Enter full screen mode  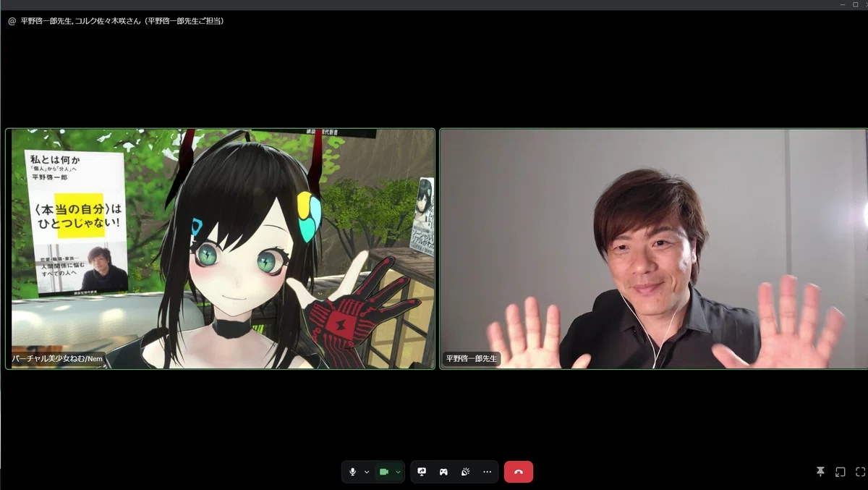point(860,472)
